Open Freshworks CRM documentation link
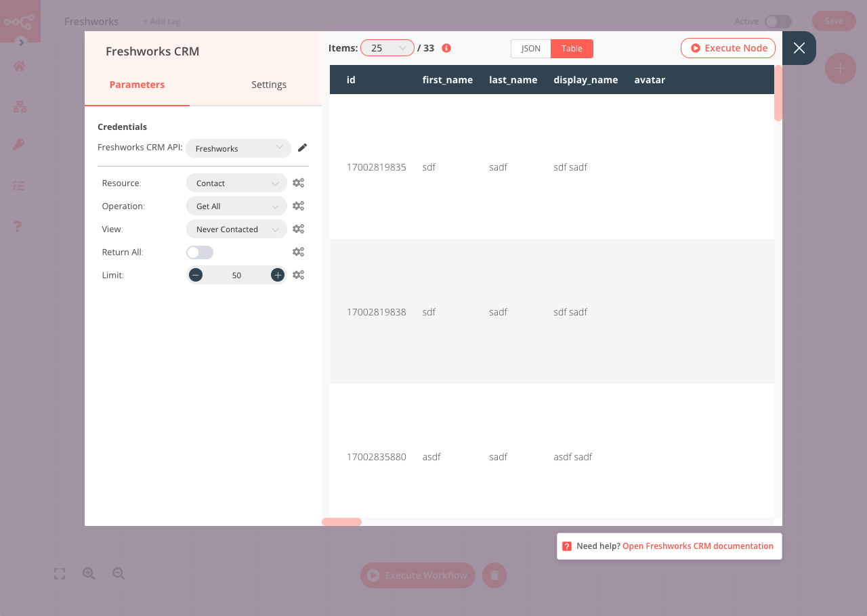Screen dimensions: 867x616 tap(697, 546)
